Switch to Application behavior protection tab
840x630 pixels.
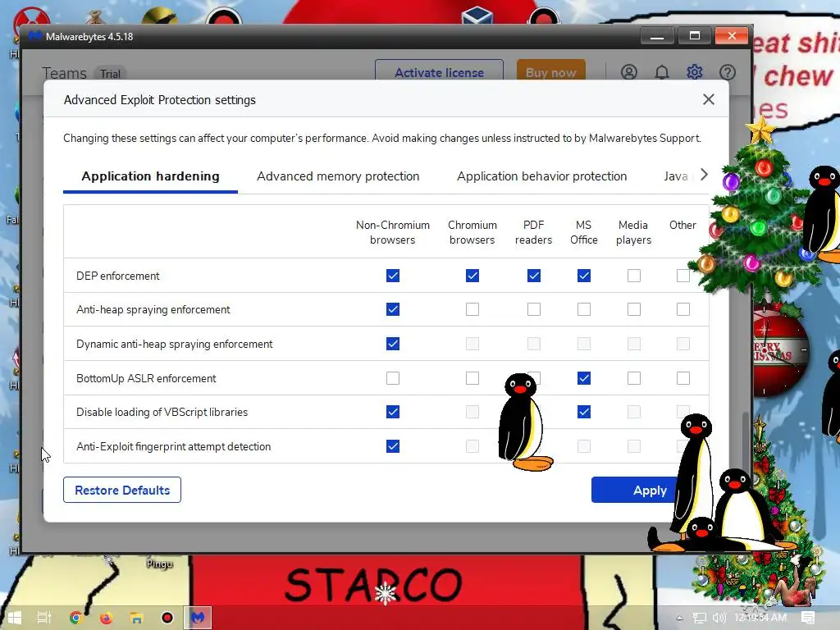coord(541,176)
